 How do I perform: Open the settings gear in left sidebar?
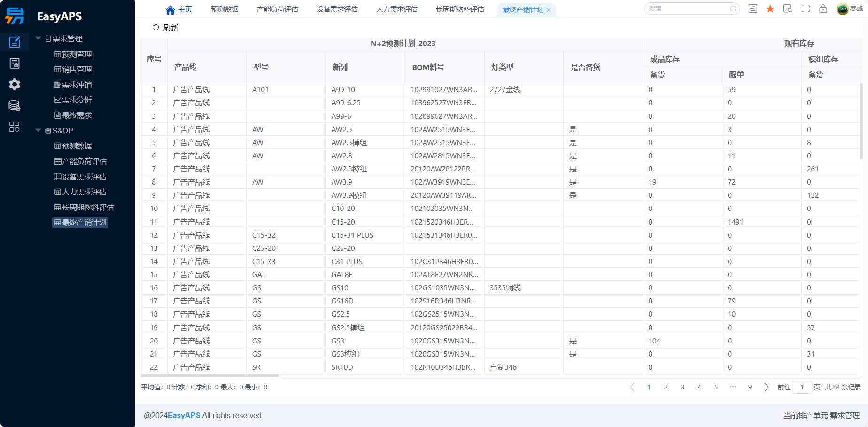(15, 85)
